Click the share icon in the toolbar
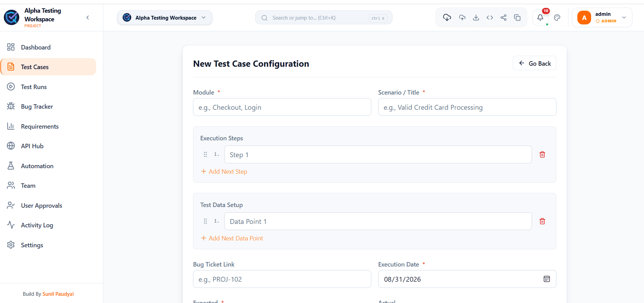 coord(504,18)
